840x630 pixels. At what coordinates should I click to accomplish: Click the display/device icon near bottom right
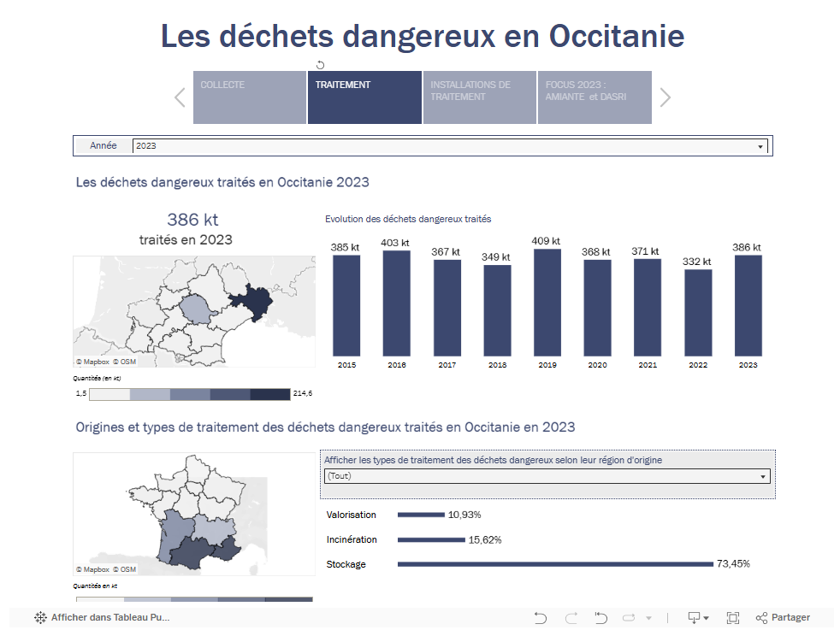(695, 617)
